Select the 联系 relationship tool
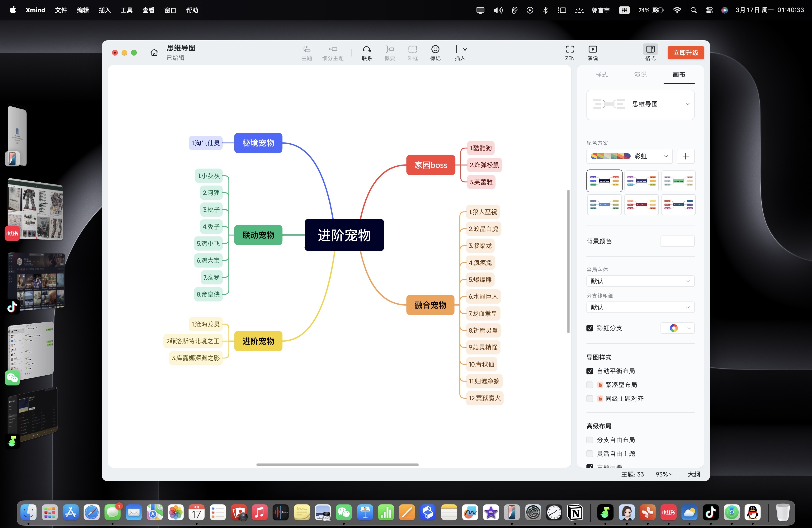812x528 pixels. coord(367,53)
